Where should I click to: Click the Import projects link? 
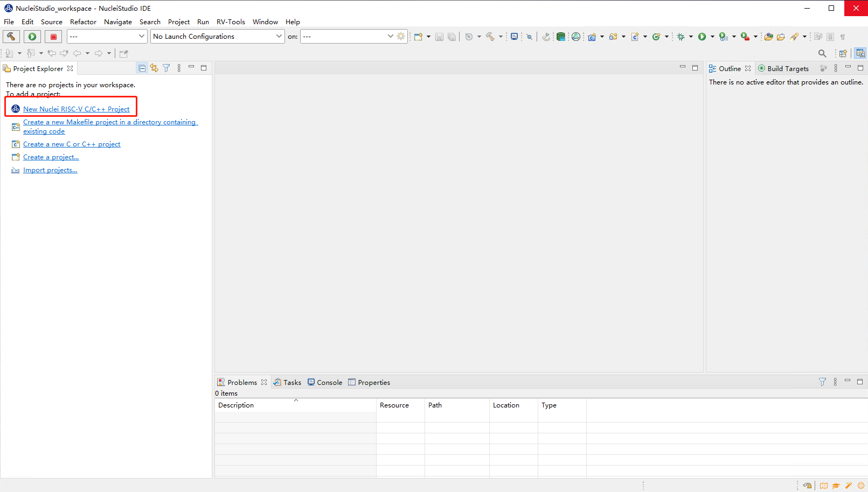[x=50, y=170]
